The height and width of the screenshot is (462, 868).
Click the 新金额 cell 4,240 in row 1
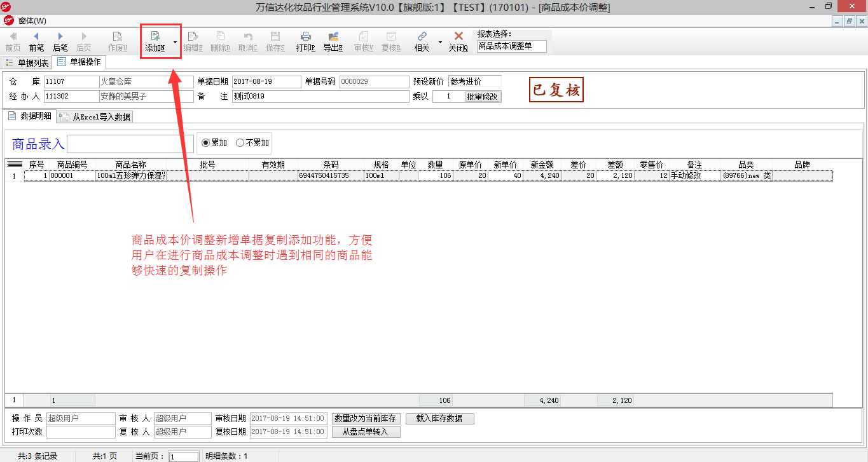[542, 176]
